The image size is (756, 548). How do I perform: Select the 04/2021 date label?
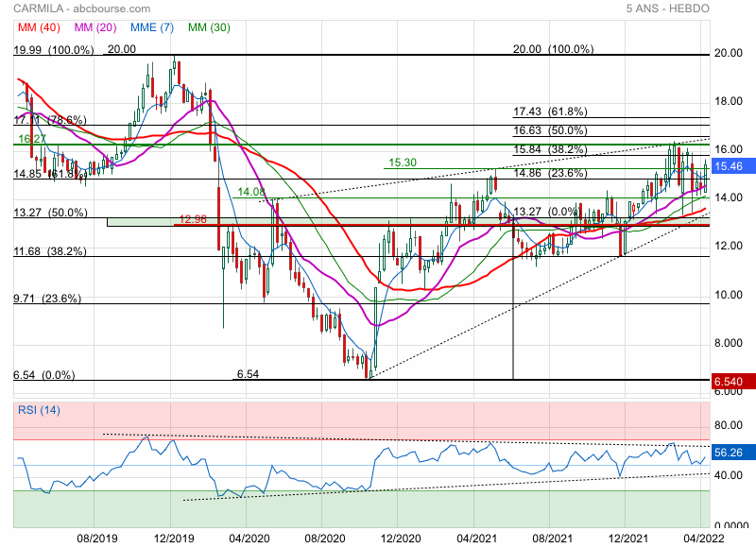[x=476, y=539]
